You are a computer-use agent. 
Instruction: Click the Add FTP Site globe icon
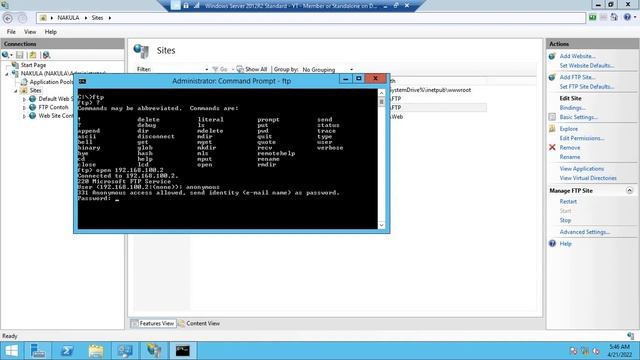click(552, 77)
